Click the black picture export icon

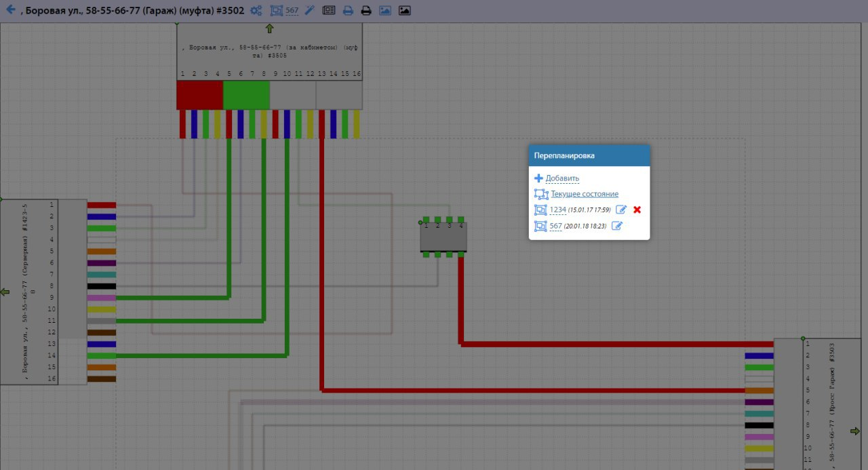pyautogui.click(x=404, y=11)
